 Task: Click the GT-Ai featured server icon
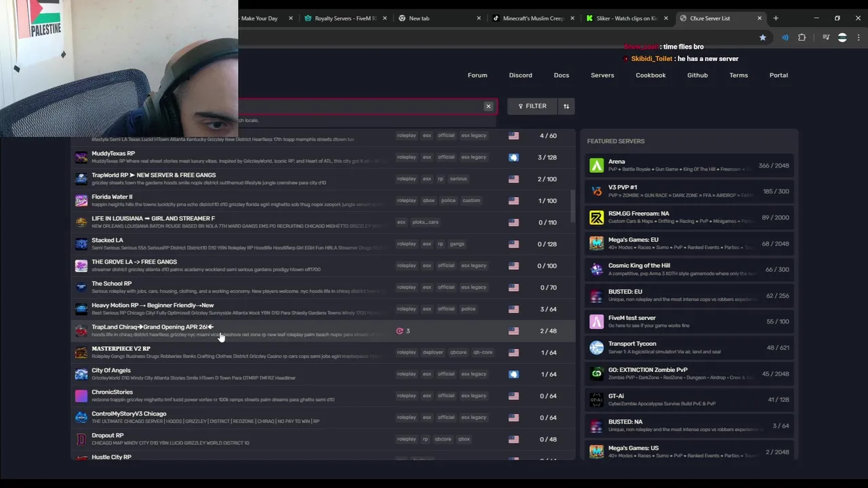(597, 399)
